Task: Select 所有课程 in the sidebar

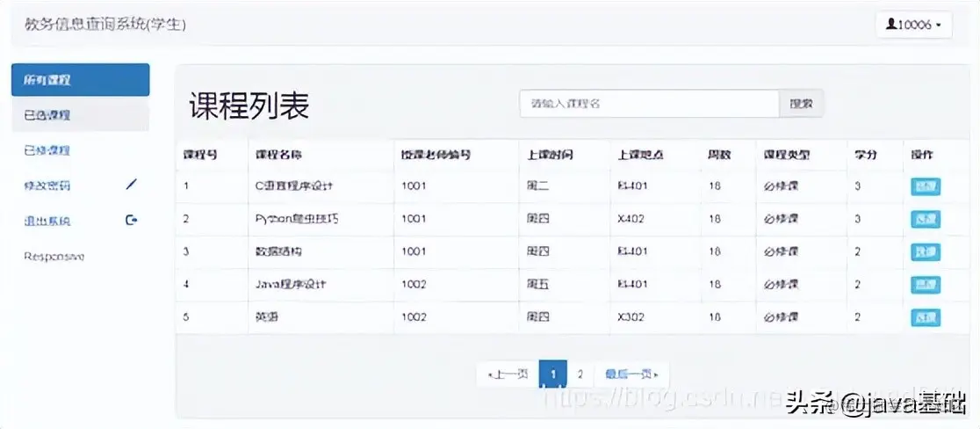Action: click(81, 80)
